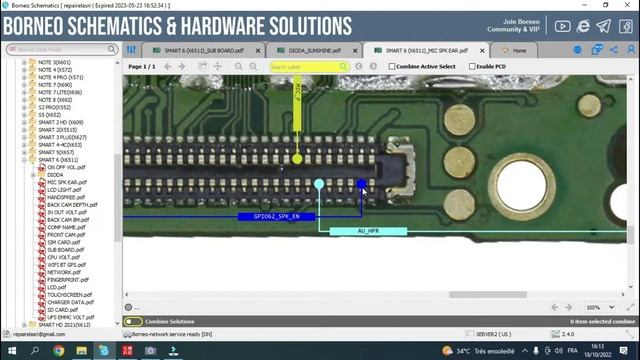The width and height of the screenshot is (640, 360).
Task: Open LCD LIGHT.pdf in the tree
Action: coord(64,190)
